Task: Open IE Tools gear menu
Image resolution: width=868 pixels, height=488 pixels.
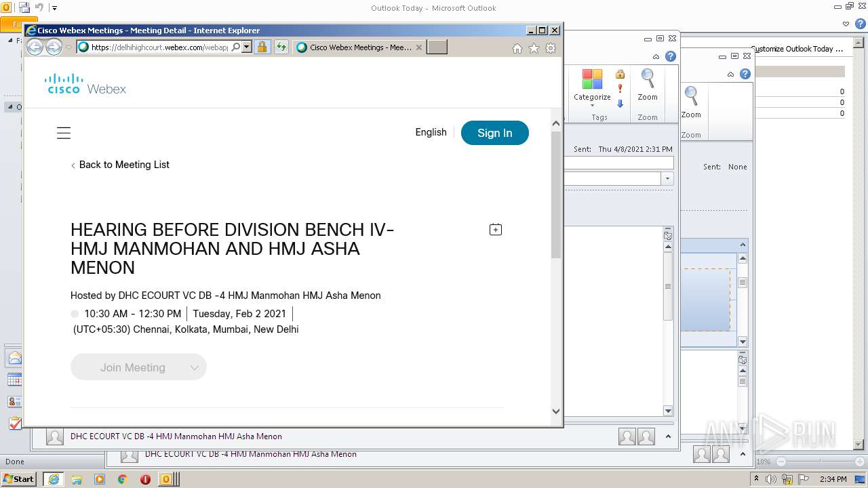Action: click(551, 48)
